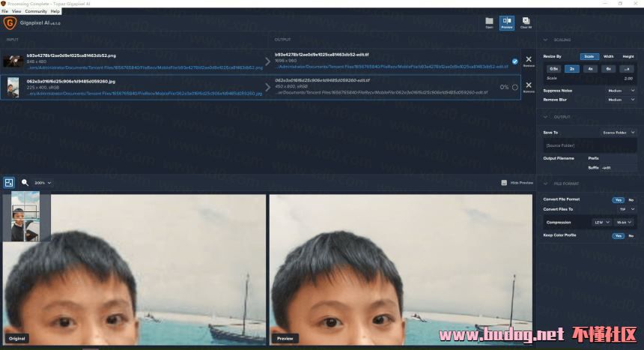The height and width of the screenshot is (350, 644).
Task: Click the Gigapixel AI logo icon
Action: pyautogui.click(x=10, y=23)
